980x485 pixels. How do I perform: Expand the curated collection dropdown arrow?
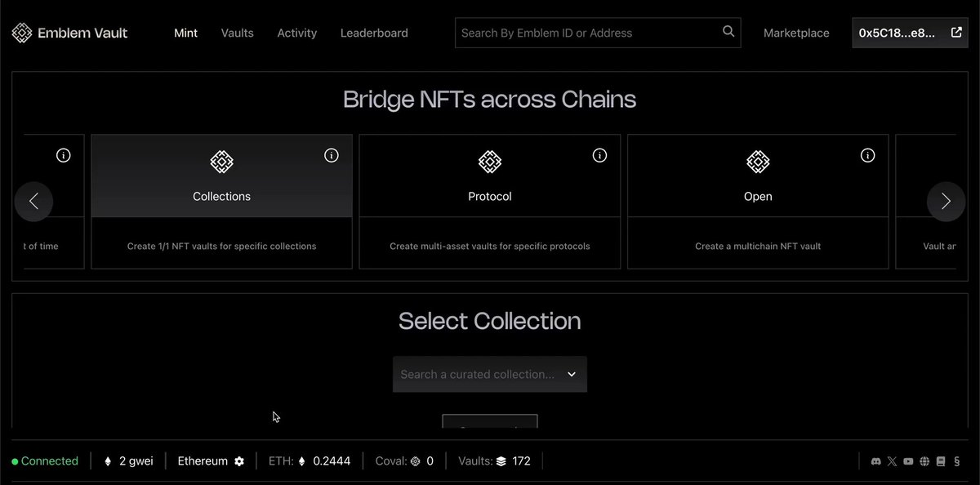tap(572, 374)
